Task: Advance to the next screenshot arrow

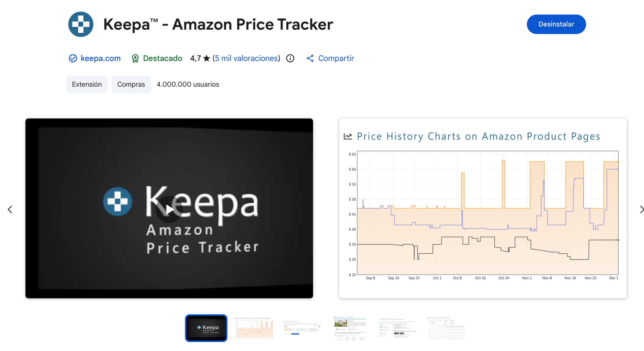Action: (x=641, y=210)
